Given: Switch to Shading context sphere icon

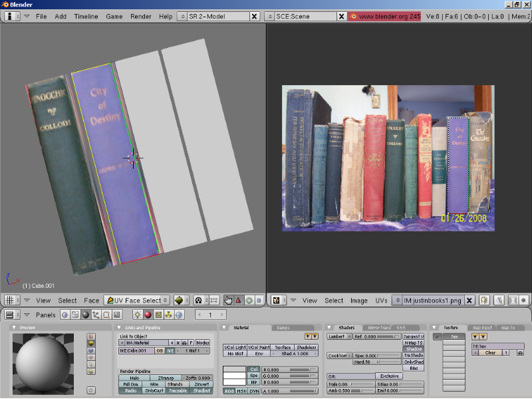Looking at the screenshot, I should point(86,315).
